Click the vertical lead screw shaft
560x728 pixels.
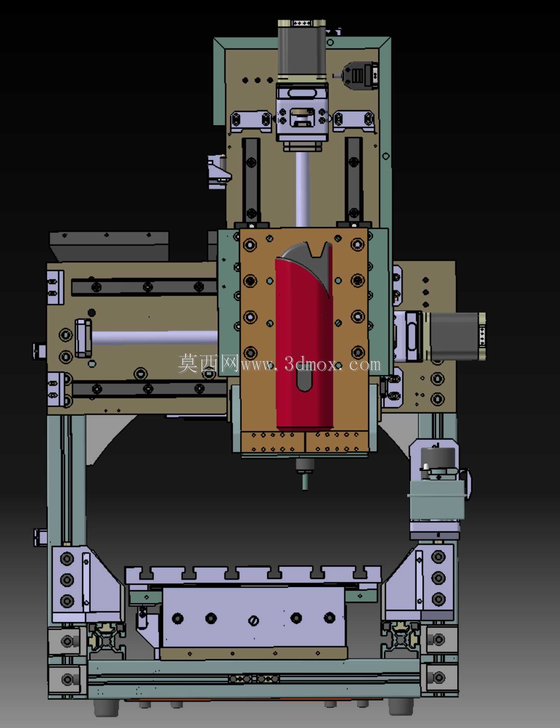(302, 189)
